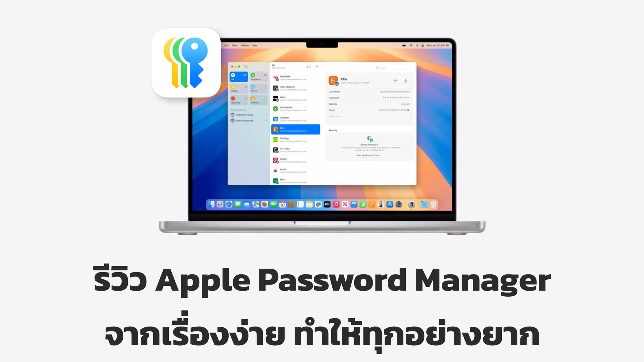
Task: Click Add Verification Code button
Action: coord(369,155)
